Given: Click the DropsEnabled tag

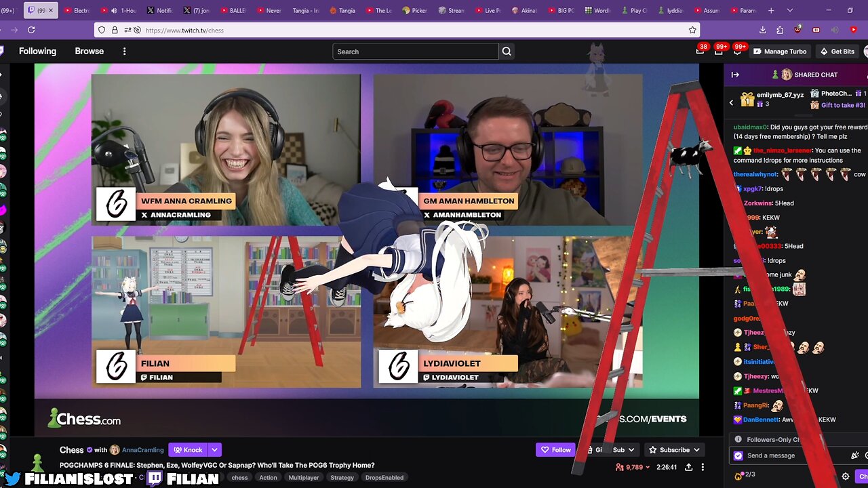Looking at the screenshot, I should pos(384,477).
